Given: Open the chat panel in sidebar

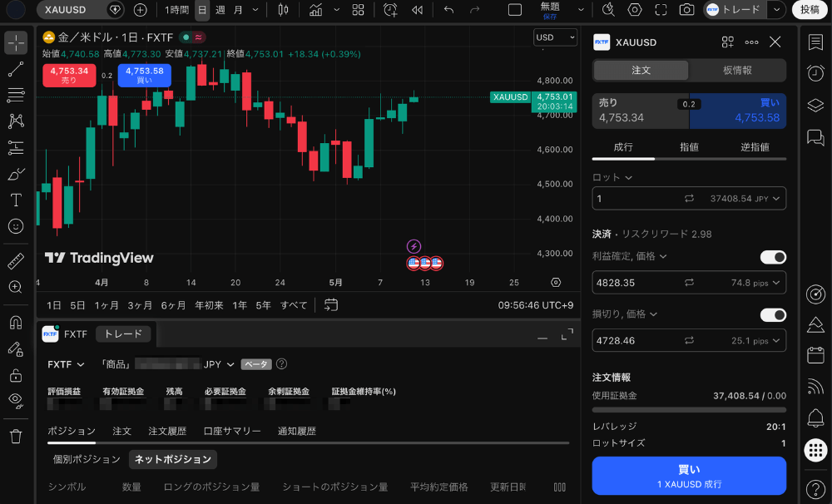Looking at the screenshot, I should 815,137.
